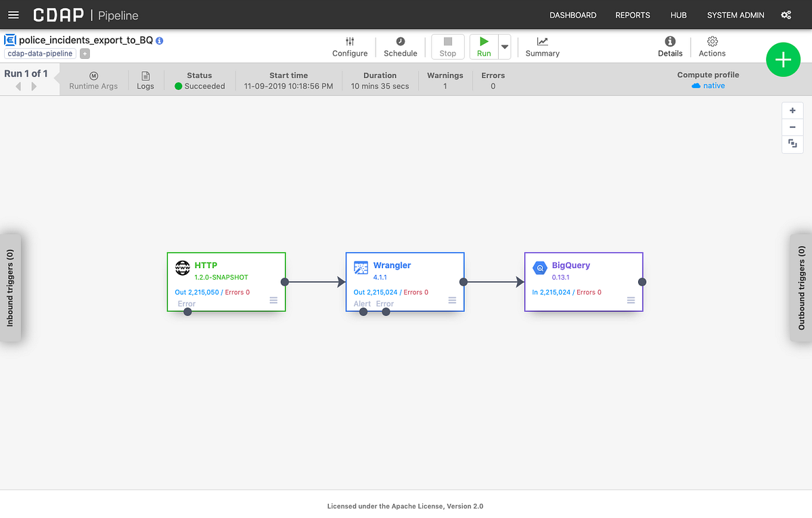Open the pipeline Summary view
This screenshot has height=518, width=812.
click(542, 46)
